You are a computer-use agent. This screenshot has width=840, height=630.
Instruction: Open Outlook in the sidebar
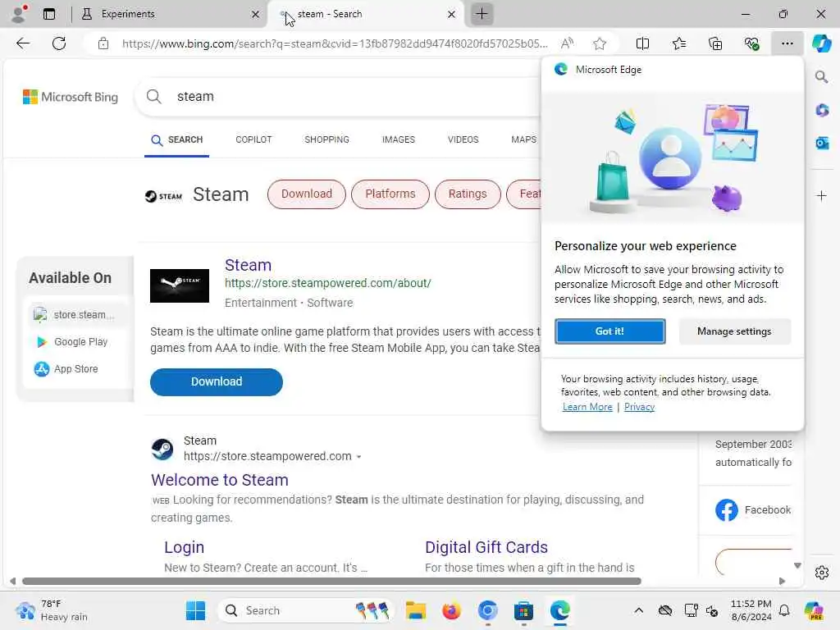(822, 143)
